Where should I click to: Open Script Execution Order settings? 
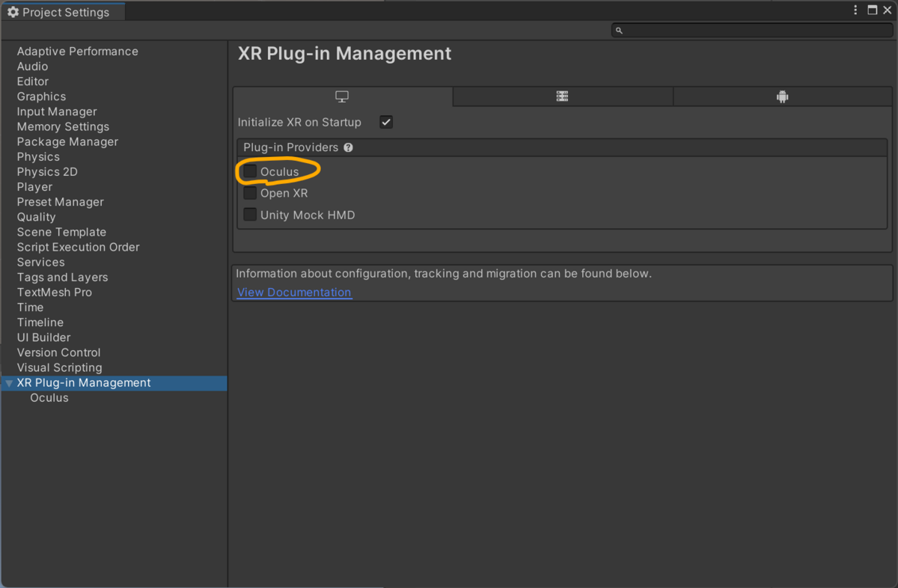coord(79,247)
